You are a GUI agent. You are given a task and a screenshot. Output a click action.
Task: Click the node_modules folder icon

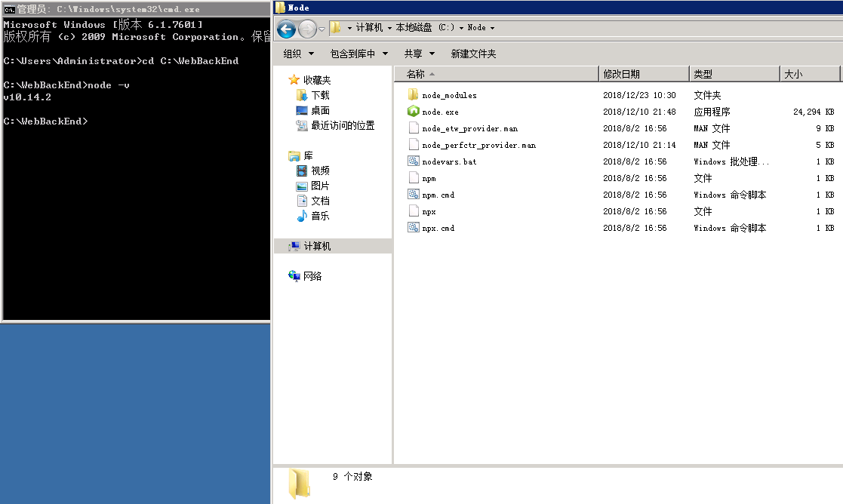pyautogui.click(x=413, y=94)
